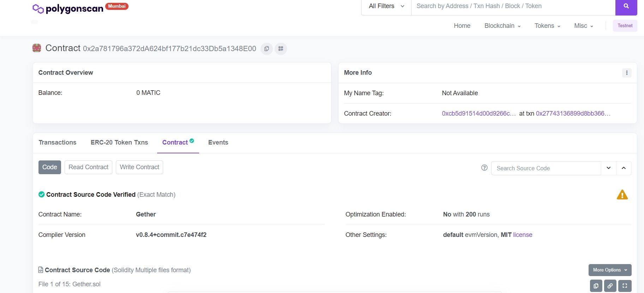Click the yellow compiler warning triangle
644x293 pixels.
[622, 195]
